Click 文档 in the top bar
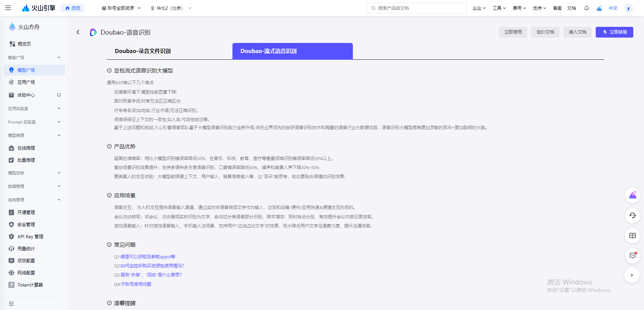Screen dimensions: 644x310 tap(572, 8)
